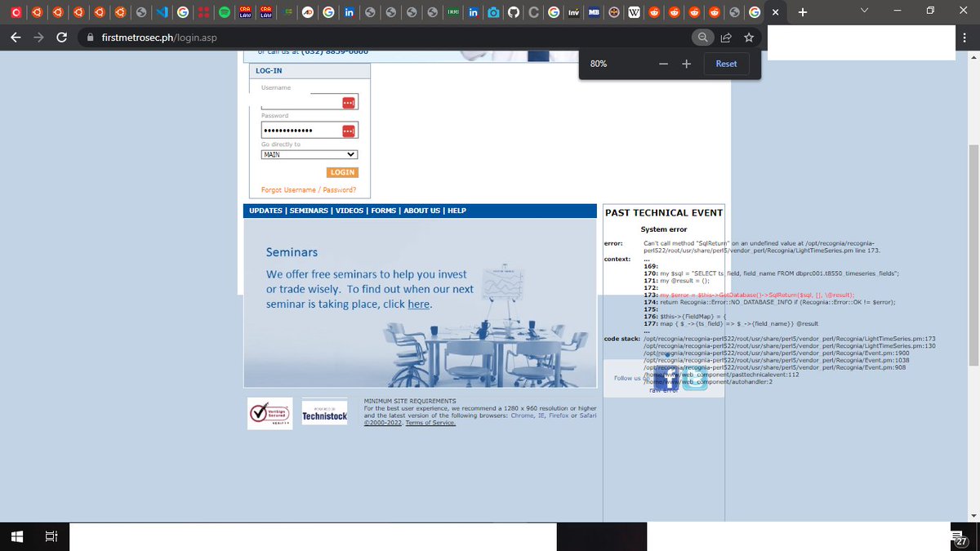Select the MB icon tab
The height and width of the screenshot is (551, 980).
pyautogui.click(x=595, y=12)
